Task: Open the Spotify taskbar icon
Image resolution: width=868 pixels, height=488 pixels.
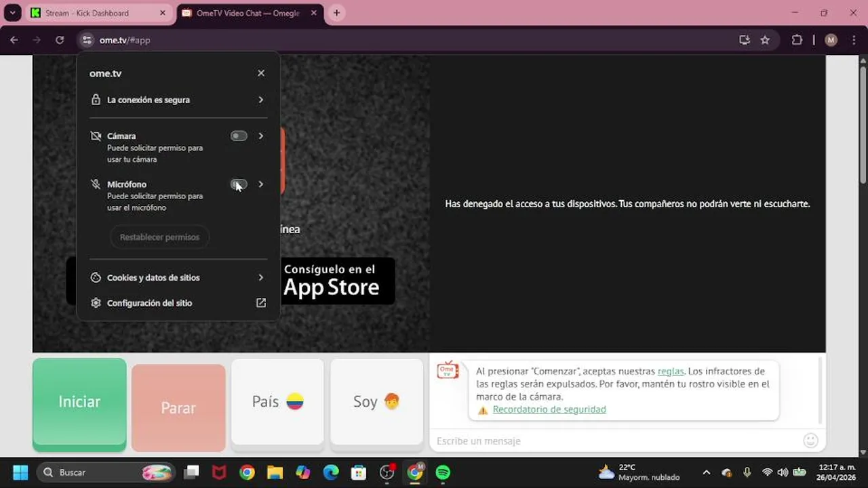Action: [x=443, y=472]
